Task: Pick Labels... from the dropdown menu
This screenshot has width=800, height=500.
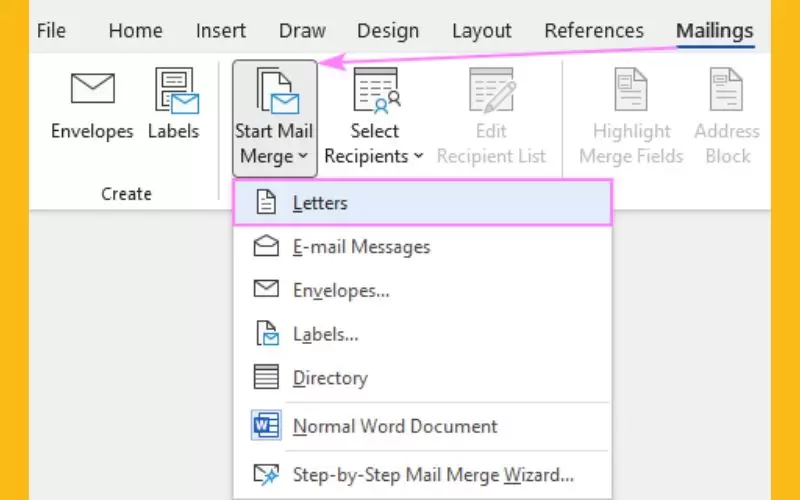Action: tap(422, 334)
